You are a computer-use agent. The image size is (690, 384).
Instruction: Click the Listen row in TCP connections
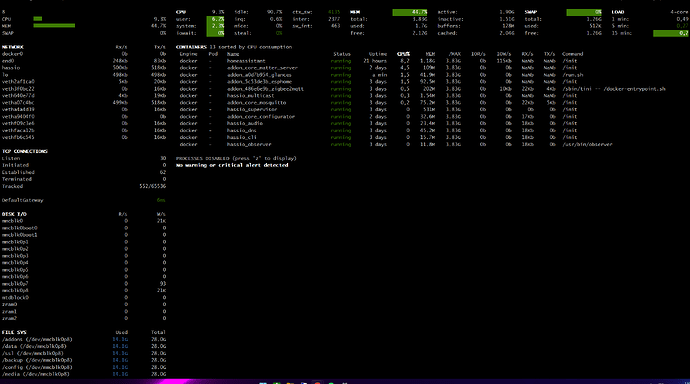pyautogui.click(x=84, y=158)
